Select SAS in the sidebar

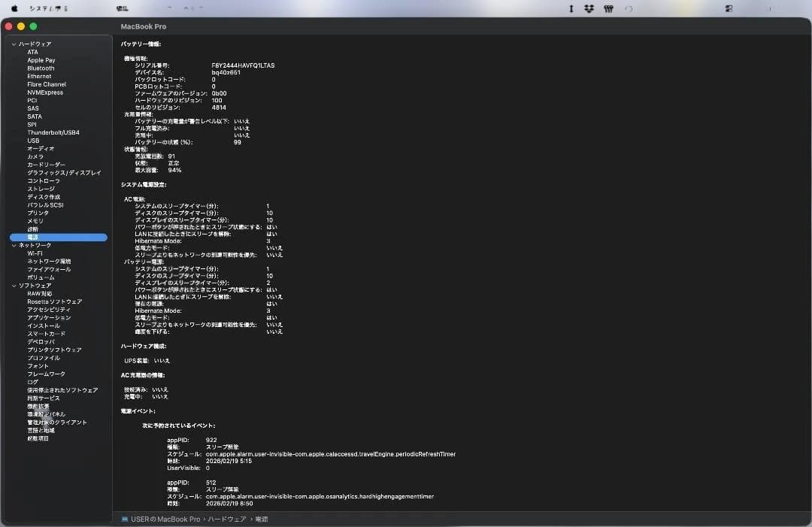click(32, 108)
